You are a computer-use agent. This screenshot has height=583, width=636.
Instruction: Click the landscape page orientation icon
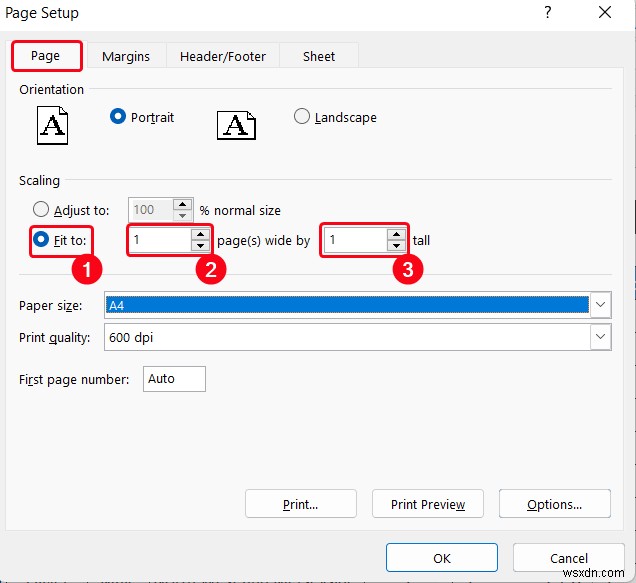click(236, 125)
